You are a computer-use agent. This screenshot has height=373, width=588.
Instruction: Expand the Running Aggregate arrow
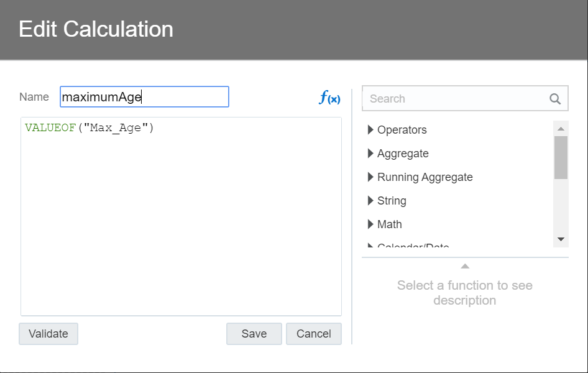[370, 177]
